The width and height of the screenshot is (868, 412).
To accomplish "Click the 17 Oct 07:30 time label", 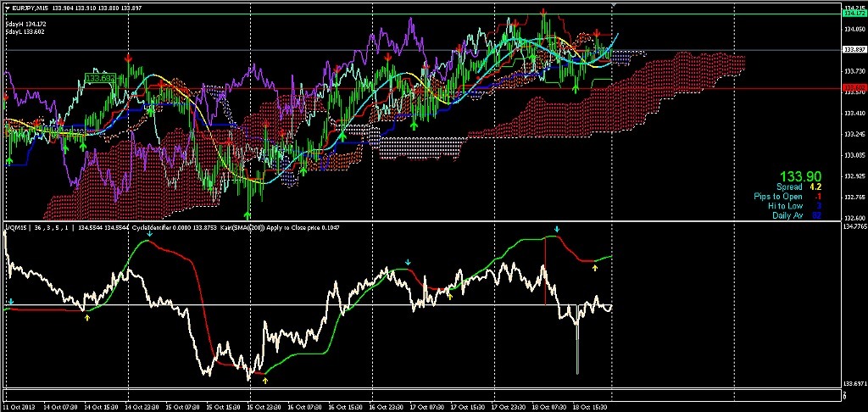I will [x=427, y=406].
